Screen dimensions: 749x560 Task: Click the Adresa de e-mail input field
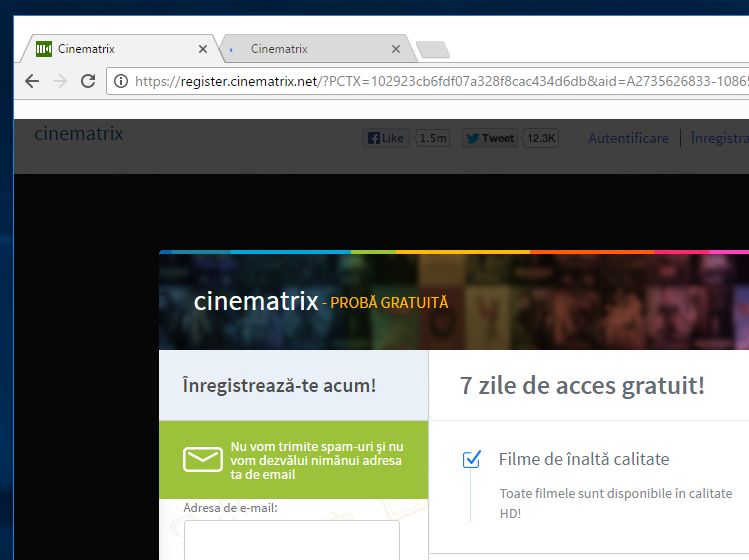[291, 540]
